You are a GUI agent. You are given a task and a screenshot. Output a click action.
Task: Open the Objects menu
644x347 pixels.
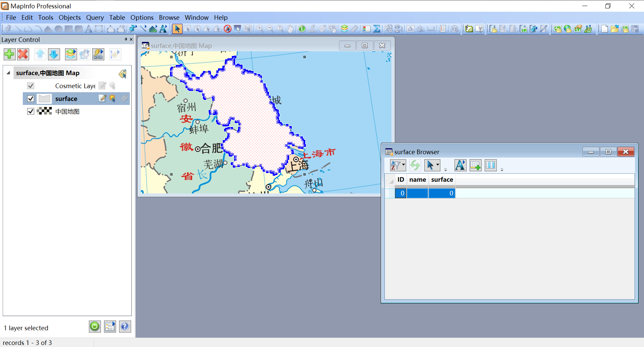[69, 17]
